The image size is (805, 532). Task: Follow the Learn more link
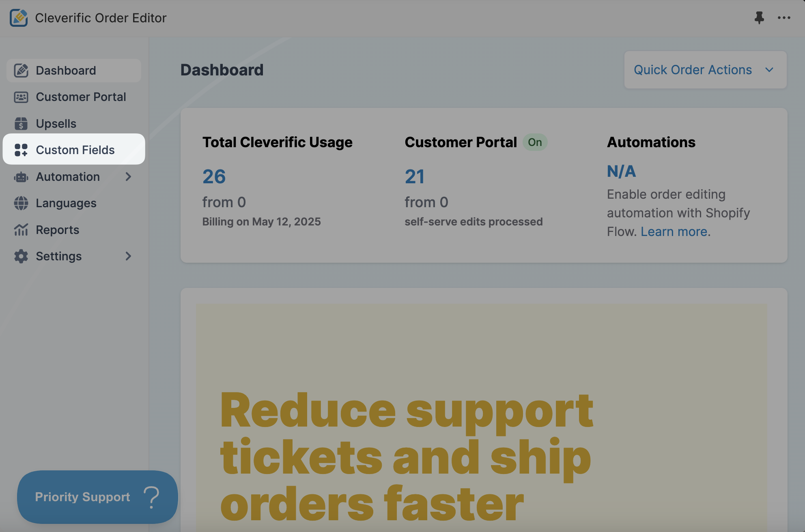point(674,232)
